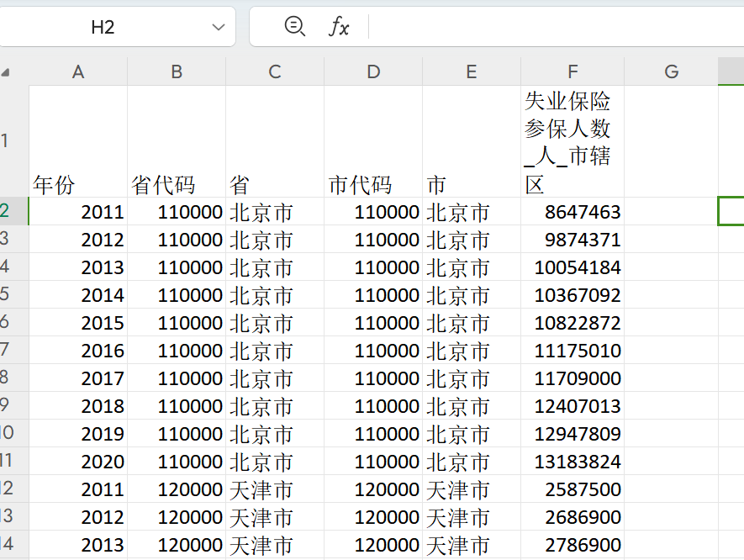The height and width of the screenshot is (560, 744).
Task: Select row 12 header
Action: [14, 489]
